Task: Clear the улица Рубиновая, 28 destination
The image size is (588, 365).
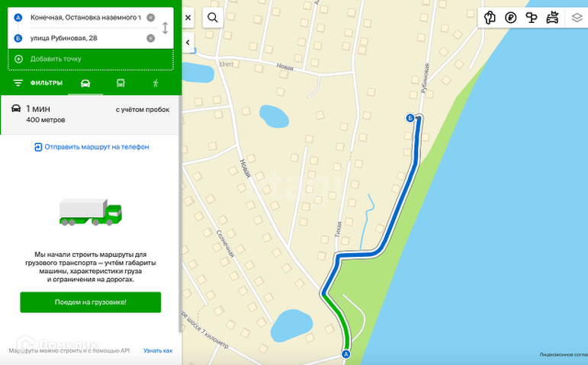Action: (151, 38)
